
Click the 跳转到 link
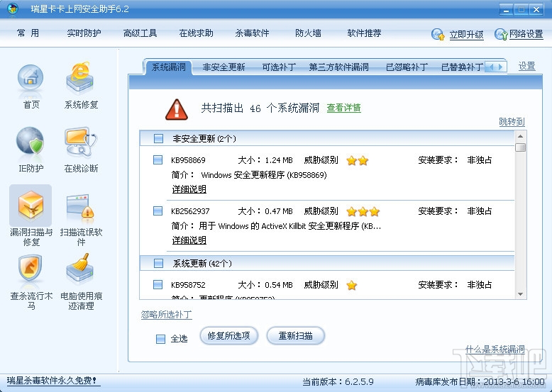pos(512,122)
